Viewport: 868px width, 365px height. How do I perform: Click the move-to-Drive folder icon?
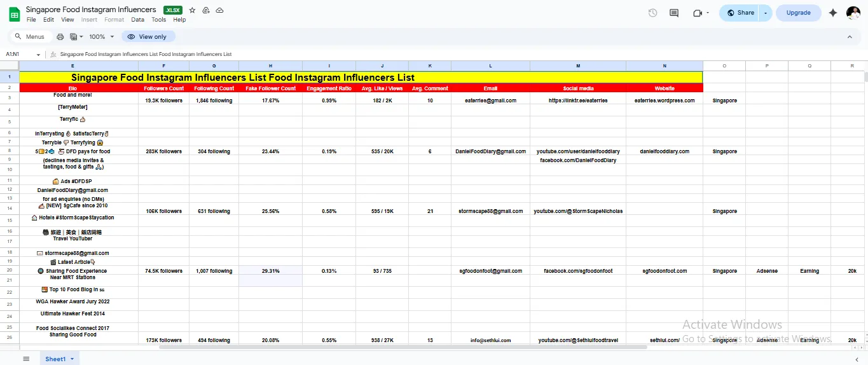pos(206,10)
